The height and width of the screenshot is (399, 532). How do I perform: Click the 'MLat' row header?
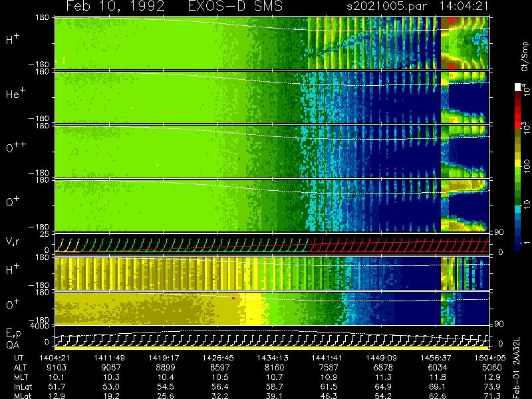(x=23, y=396)
